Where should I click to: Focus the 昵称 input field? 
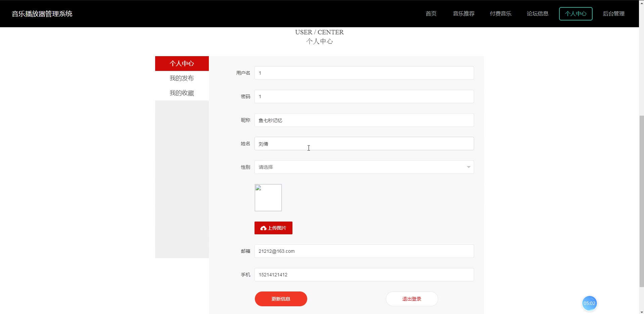364,120
